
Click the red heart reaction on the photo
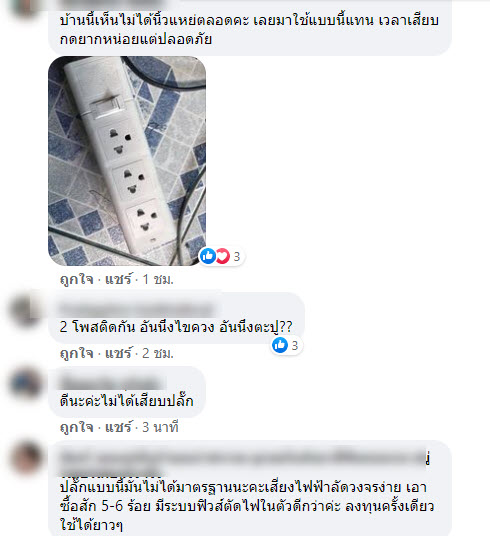click(x=222, y=256)
